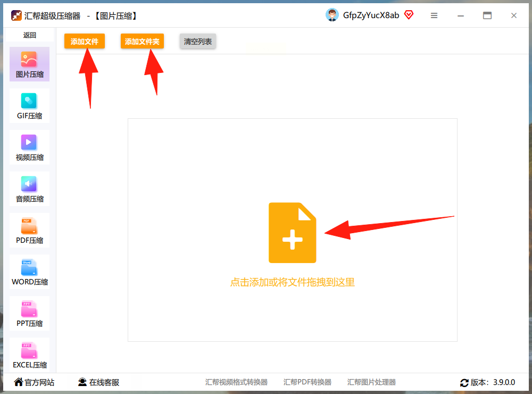
Task: Open the GIF压缩 tool in sidebar
Action: (29, 105)
